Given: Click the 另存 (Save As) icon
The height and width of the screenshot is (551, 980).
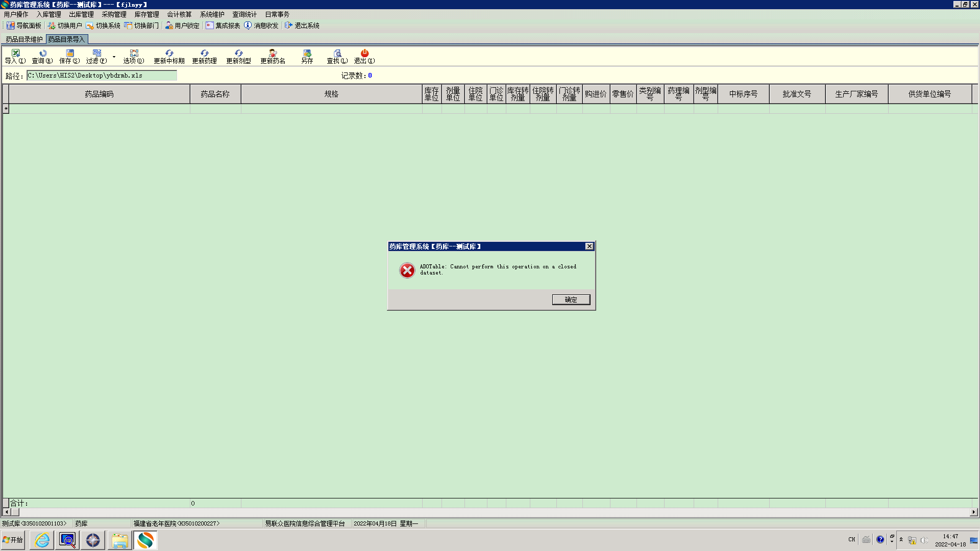Looking at the screenshot, I should click(x=307, y=54).
